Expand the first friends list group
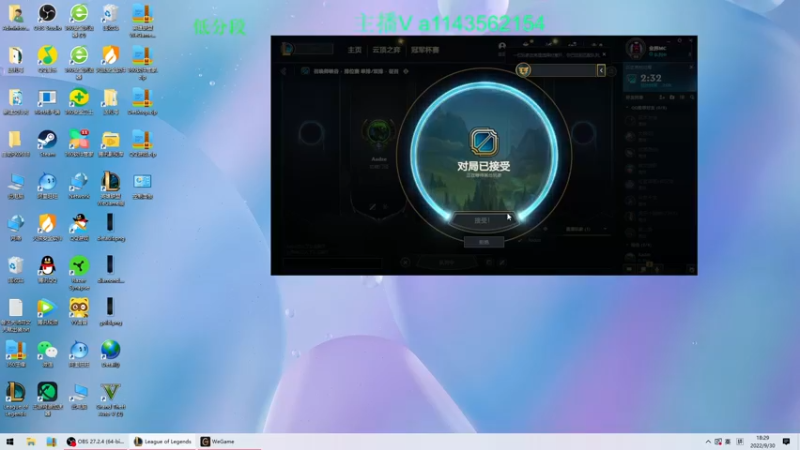The width and height of the screenshot is (800, 450). point(627,108)
